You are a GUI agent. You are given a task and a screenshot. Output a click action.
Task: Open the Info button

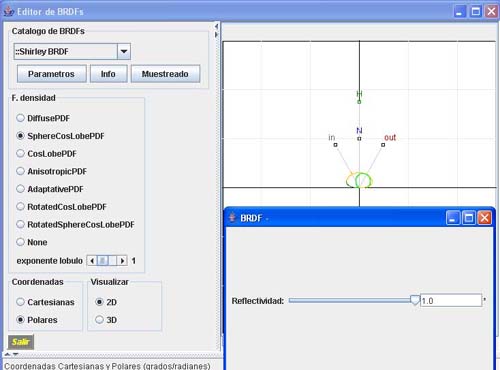point(108,74)
